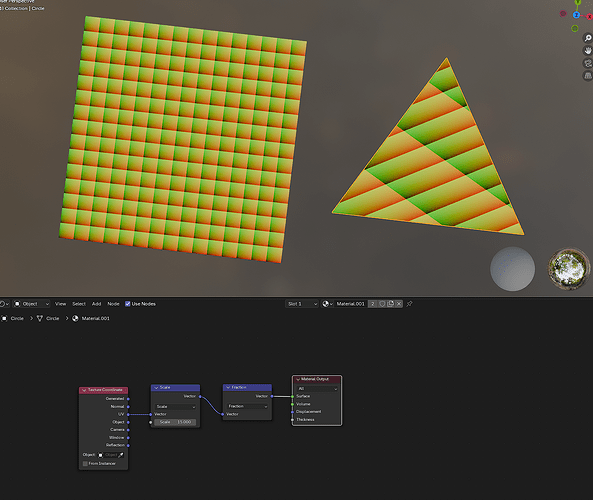Click the Normal output socket
The height and width of the screenshot is (500, 593).
(x=128, y=407)
